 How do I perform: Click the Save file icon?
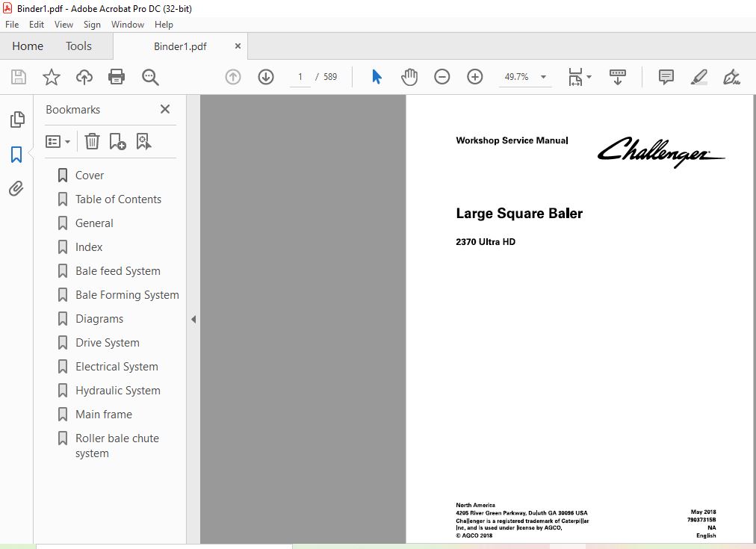[19, 77]
